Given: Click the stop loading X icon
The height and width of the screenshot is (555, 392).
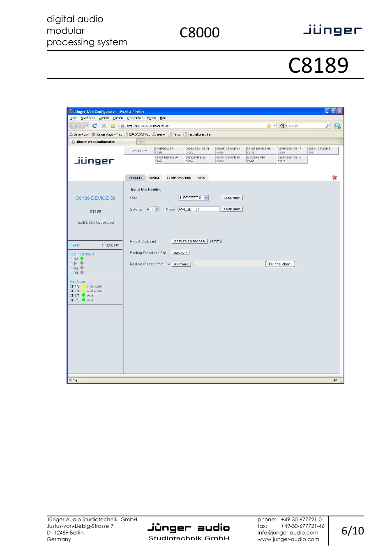Looking at the screenshot, I should pyautogui.click(x=104, y=126).
